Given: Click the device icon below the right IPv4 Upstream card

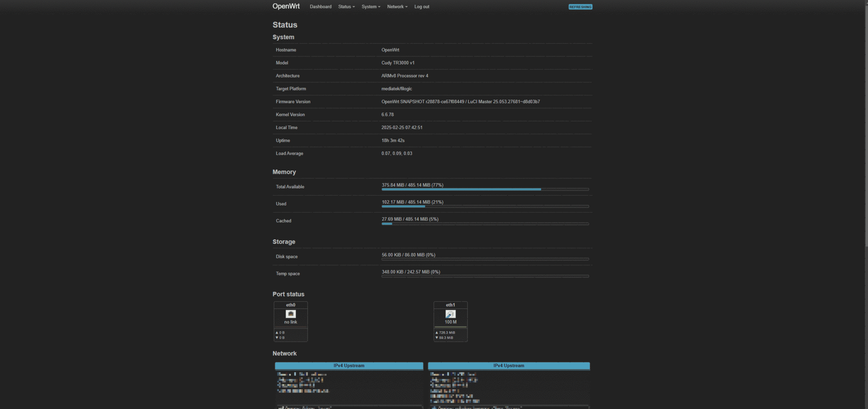Looking at the screenshot, I should pyautogui.click(x=433, y=407).
